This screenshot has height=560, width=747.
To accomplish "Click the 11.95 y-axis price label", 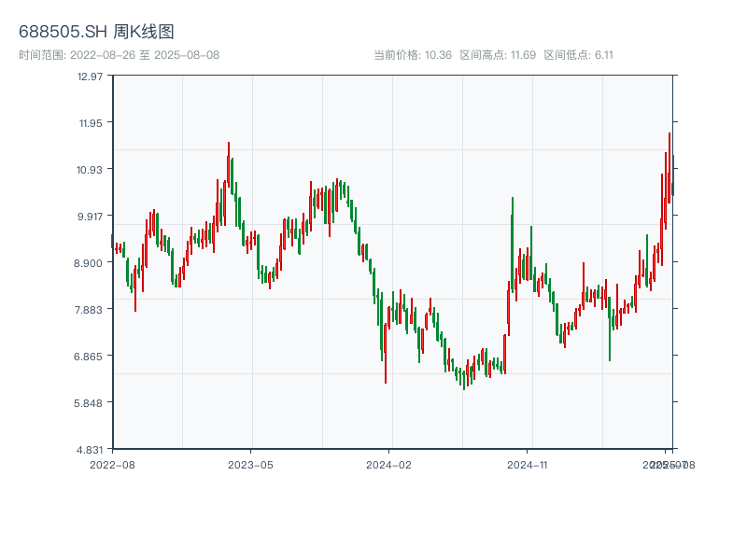I will (x=90, y=122).
